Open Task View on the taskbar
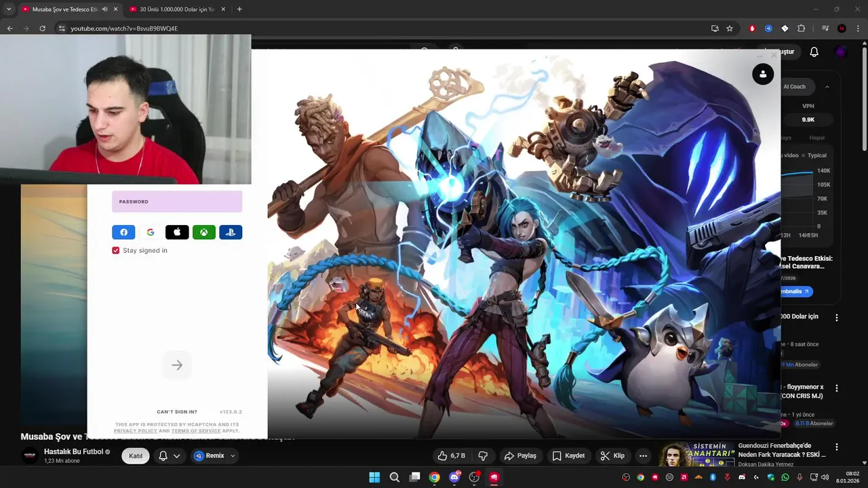 [x=414, y=477]
